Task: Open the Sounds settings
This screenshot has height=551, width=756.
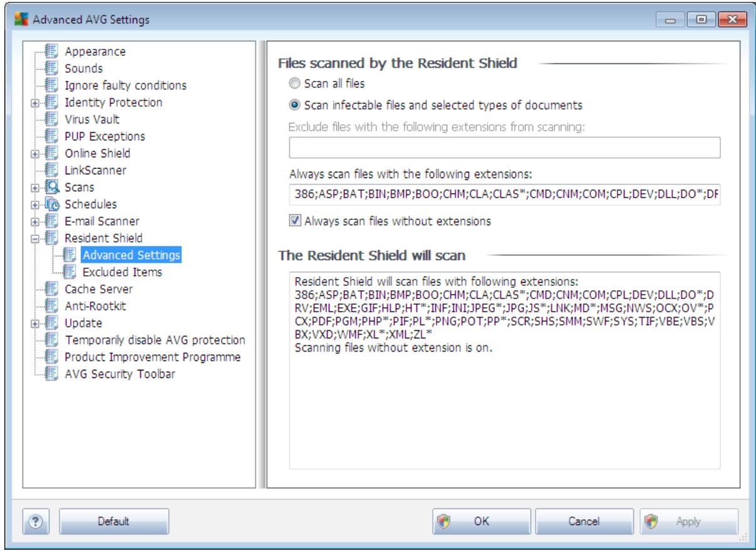Action: coord(83,68)
